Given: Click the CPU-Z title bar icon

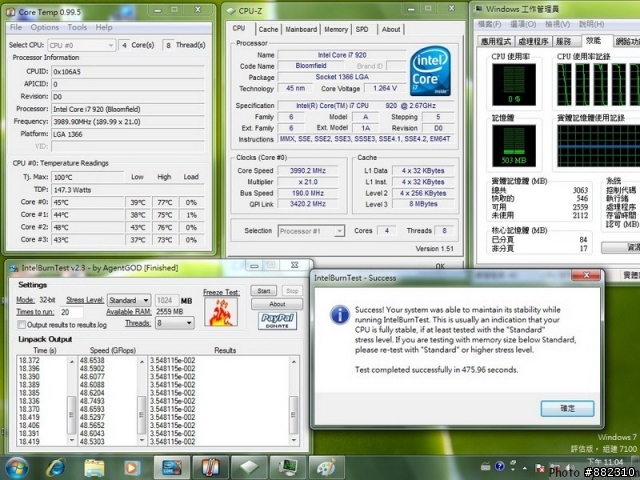Looking at the screenshot, I should pyautogui.click(x=231, y=11).
